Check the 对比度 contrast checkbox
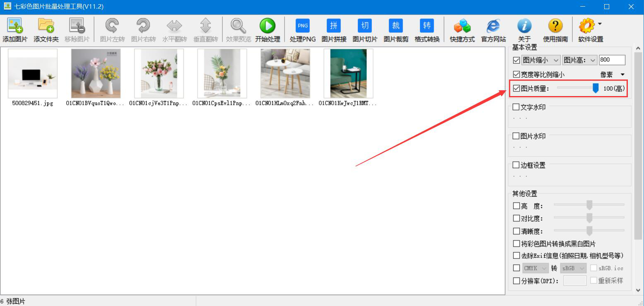The width and height of the screenshot is (644, 306). click(x=516, y=218)
